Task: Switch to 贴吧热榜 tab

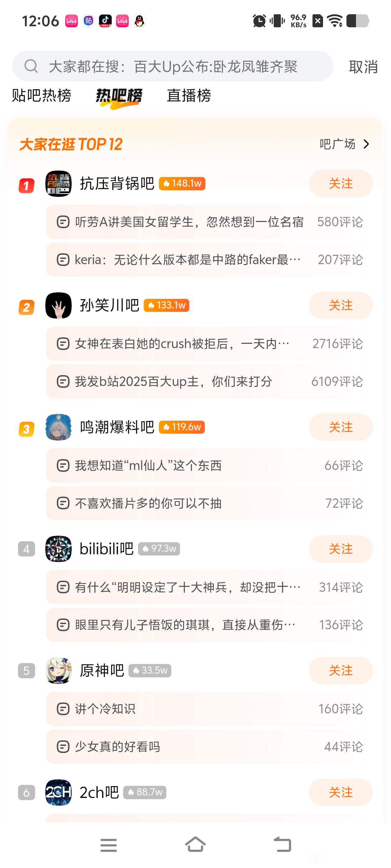Action: click(x=42, y=96)
